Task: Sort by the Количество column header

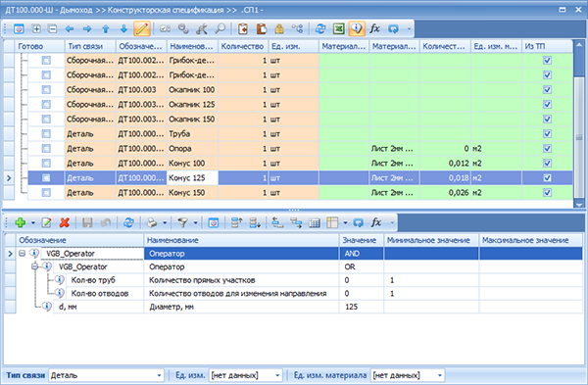Action: [x=243, y=46]
